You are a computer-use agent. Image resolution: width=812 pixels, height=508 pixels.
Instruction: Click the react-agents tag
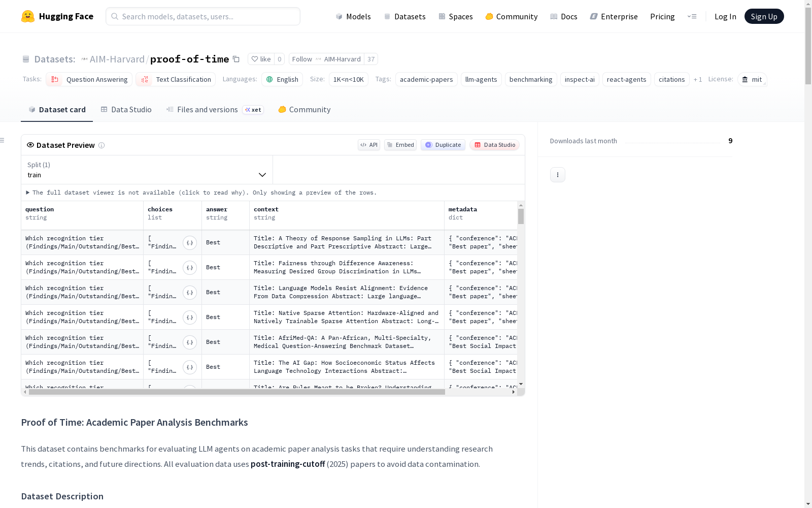click(x=627, y=79)
